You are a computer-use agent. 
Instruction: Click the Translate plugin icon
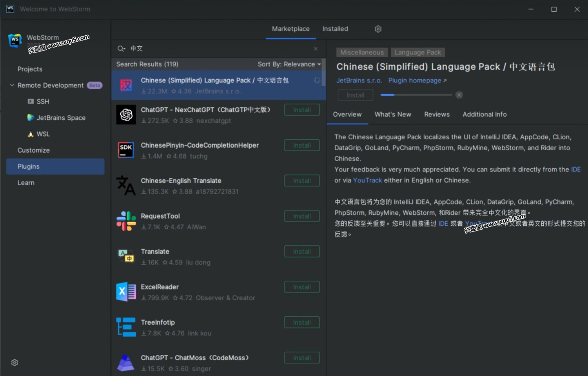(126, 256)
